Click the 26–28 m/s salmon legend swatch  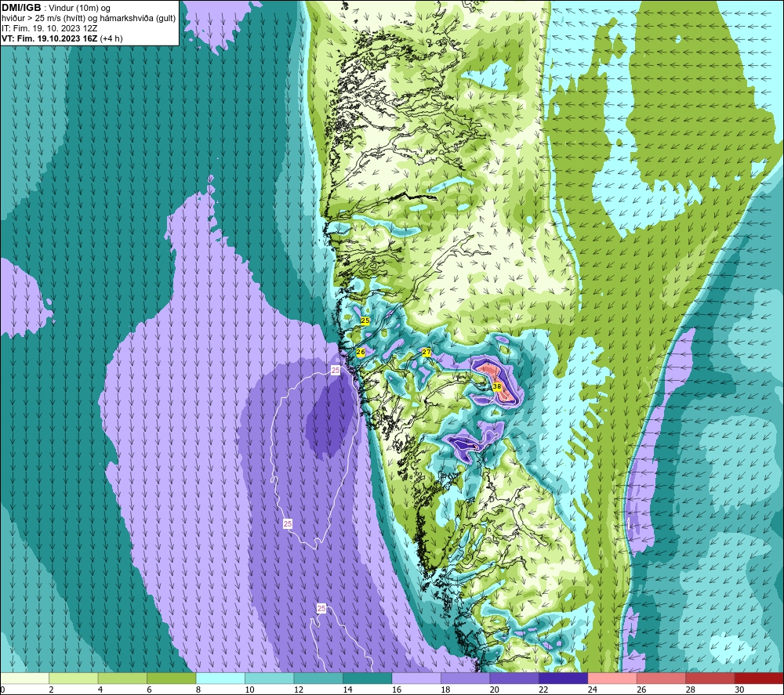[662, 678]
